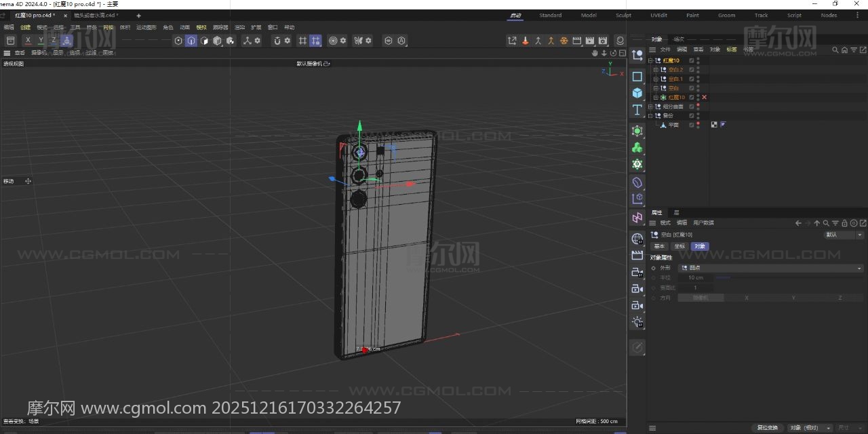Switch to the Sculpt layout tab
The image size is (868, 434).
click(x=623, y=15)
